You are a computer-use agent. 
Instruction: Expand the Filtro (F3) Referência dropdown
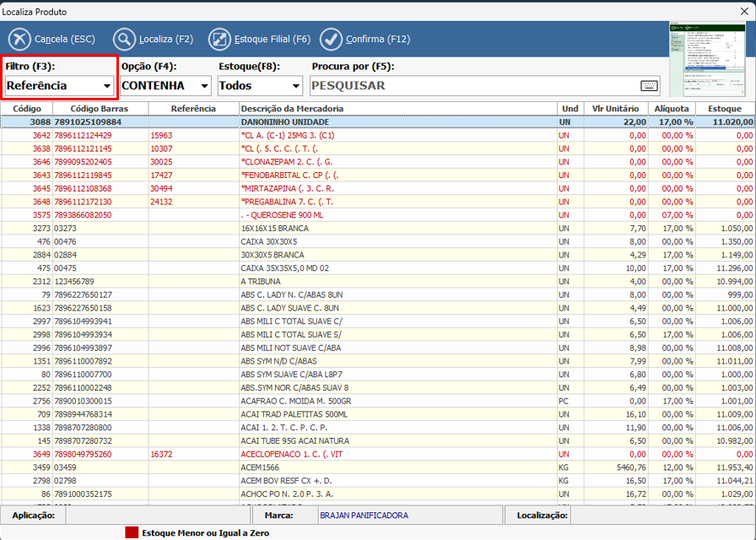click(107, 86)
